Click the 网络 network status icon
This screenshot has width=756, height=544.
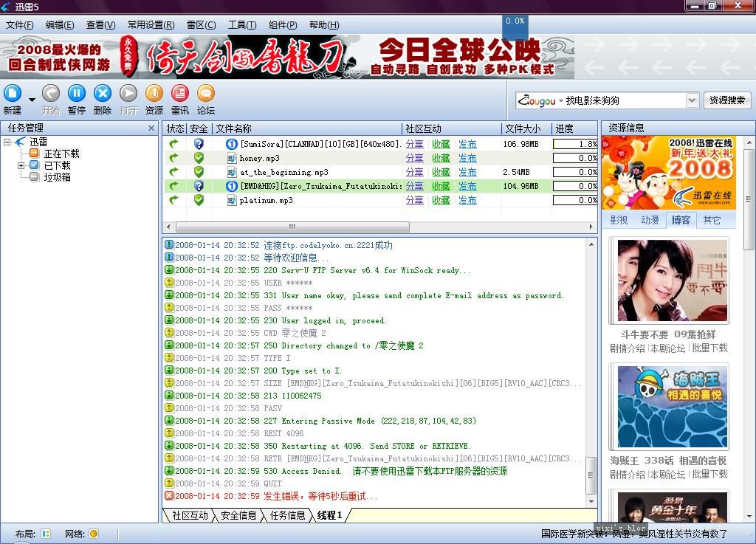(x=94, y=534)
